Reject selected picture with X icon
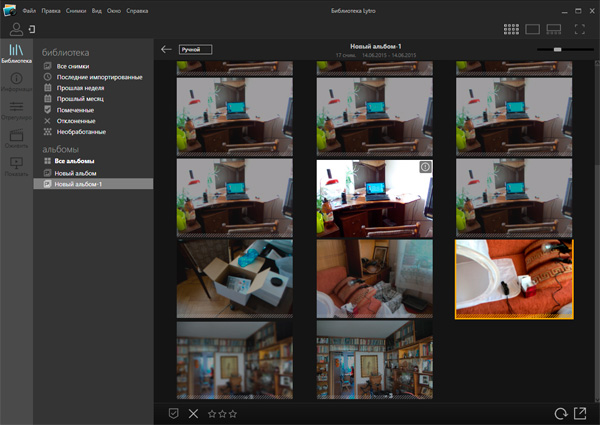 click(193, 413)
